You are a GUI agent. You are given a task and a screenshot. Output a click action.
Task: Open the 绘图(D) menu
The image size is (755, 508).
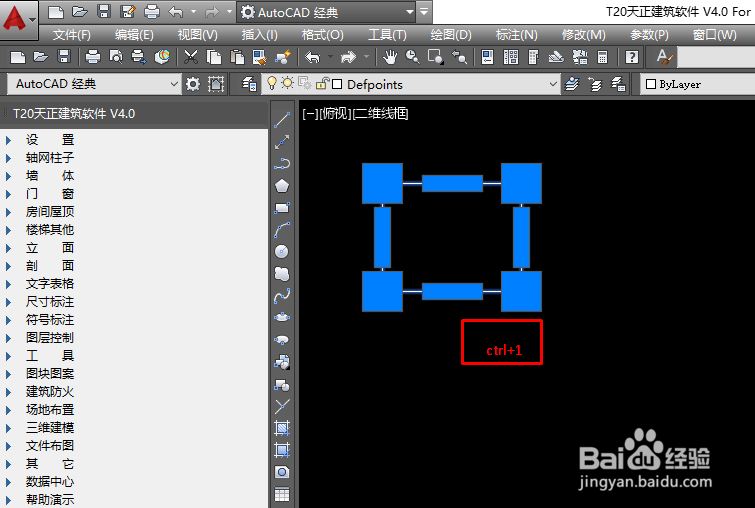coord(451,35)
